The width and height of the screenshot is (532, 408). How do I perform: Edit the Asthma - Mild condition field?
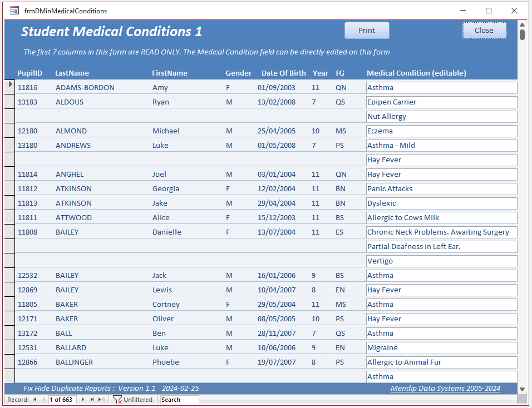[442, 146]
